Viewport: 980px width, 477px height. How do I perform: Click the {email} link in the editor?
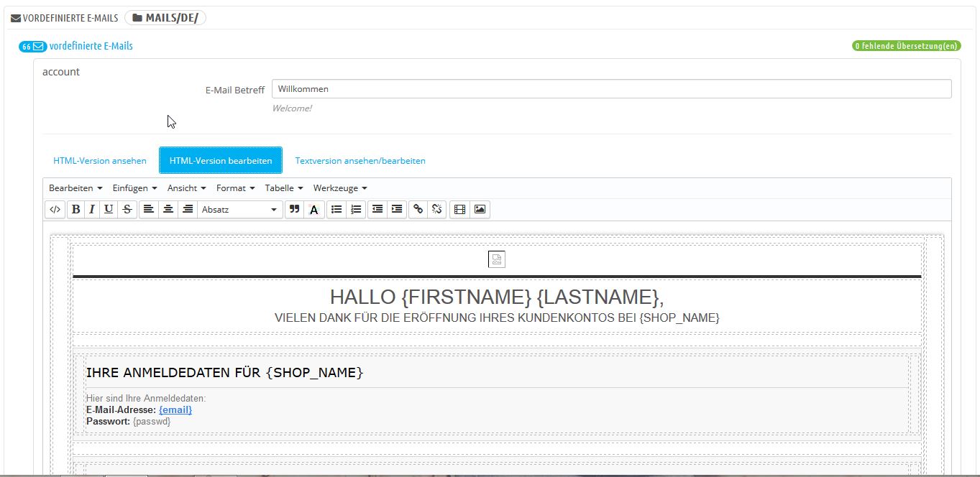(x=175, y=409)
